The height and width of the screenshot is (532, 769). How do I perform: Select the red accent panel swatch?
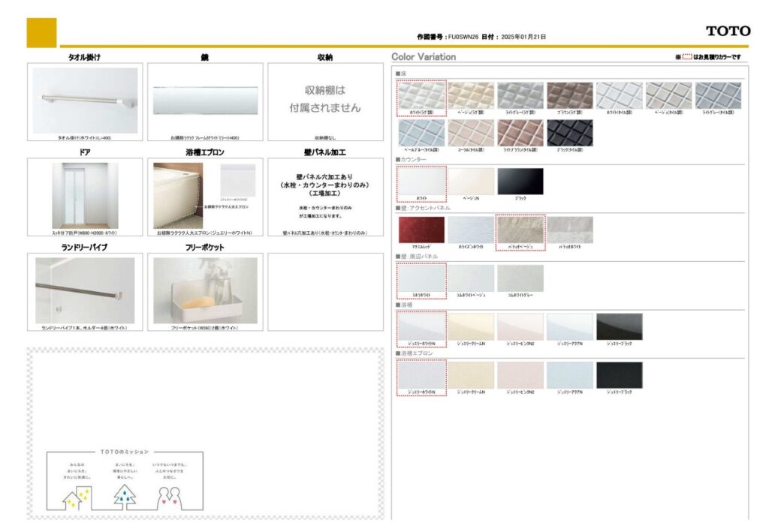click(x=421, y=230)
